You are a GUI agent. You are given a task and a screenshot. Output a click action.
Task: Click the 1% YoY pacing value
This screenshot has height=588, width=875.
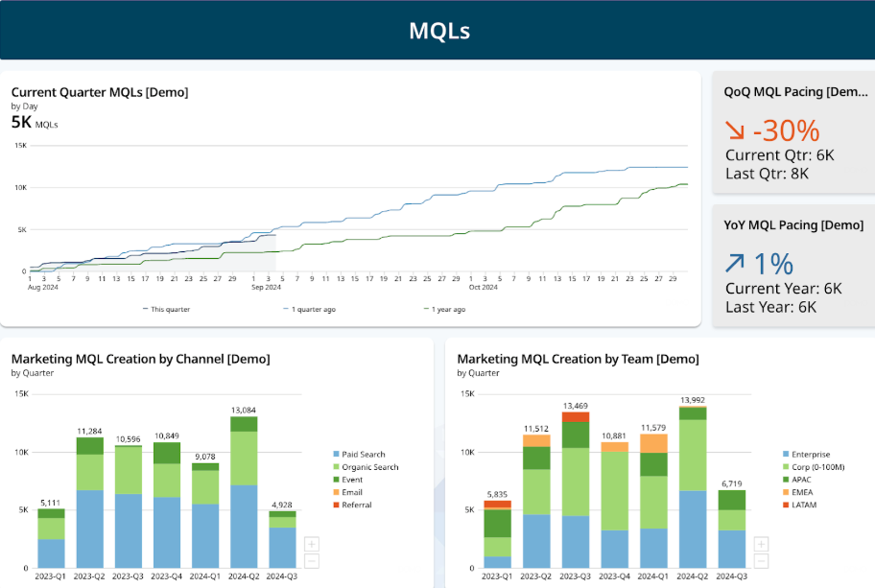tap(773, 264)
